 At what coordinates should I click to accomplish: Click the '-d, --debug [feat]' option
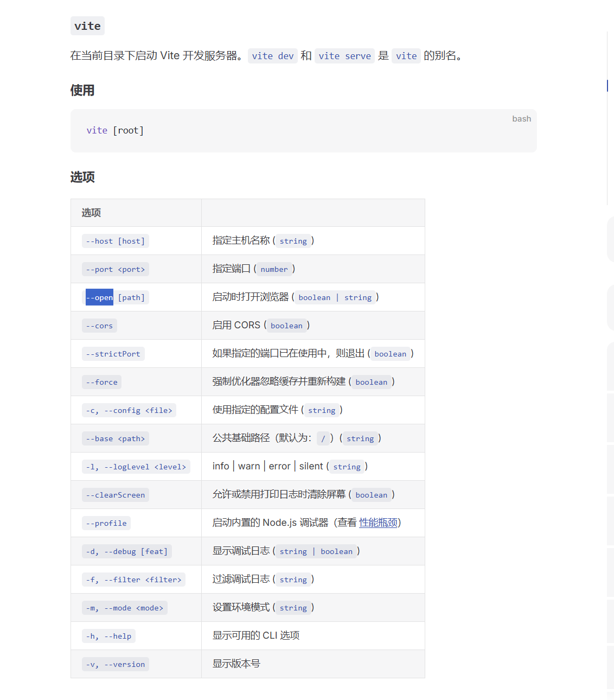[x=127, y=551]
